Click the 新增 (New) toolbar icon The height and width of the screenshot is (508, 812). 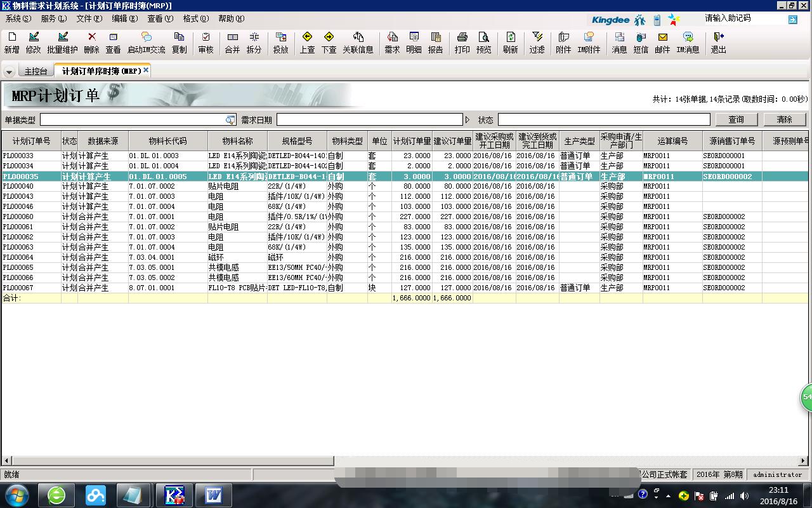pos(11,42)
